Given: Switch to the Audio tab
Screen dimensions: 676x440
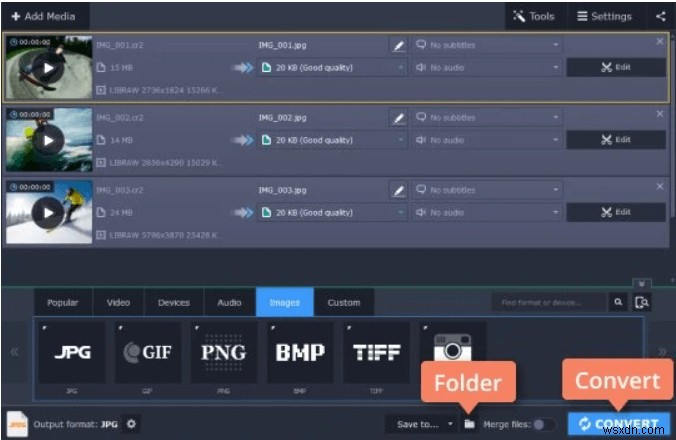Looking at the screenshot, I should coord(229,303).
